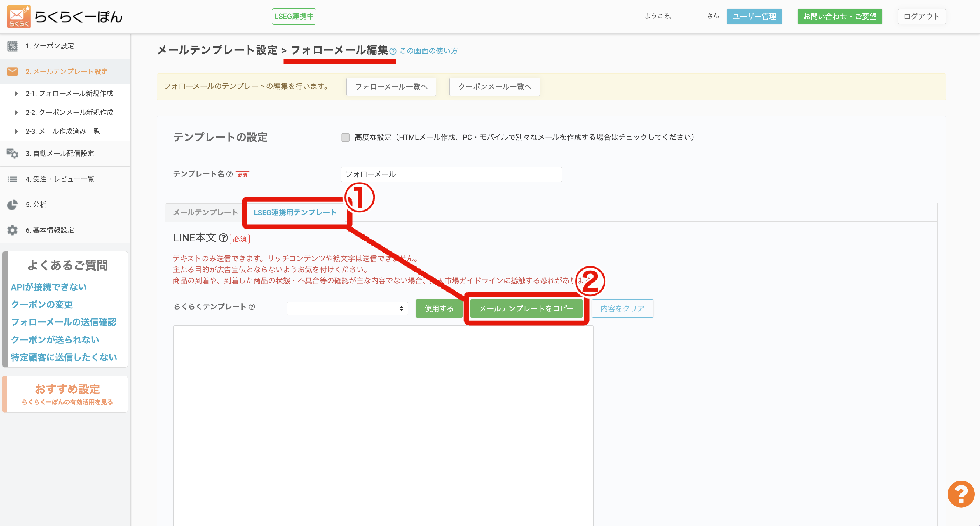The image size is (980, 526).
Task: Click inside the LINE本文 text area
Action: [383, 426]
